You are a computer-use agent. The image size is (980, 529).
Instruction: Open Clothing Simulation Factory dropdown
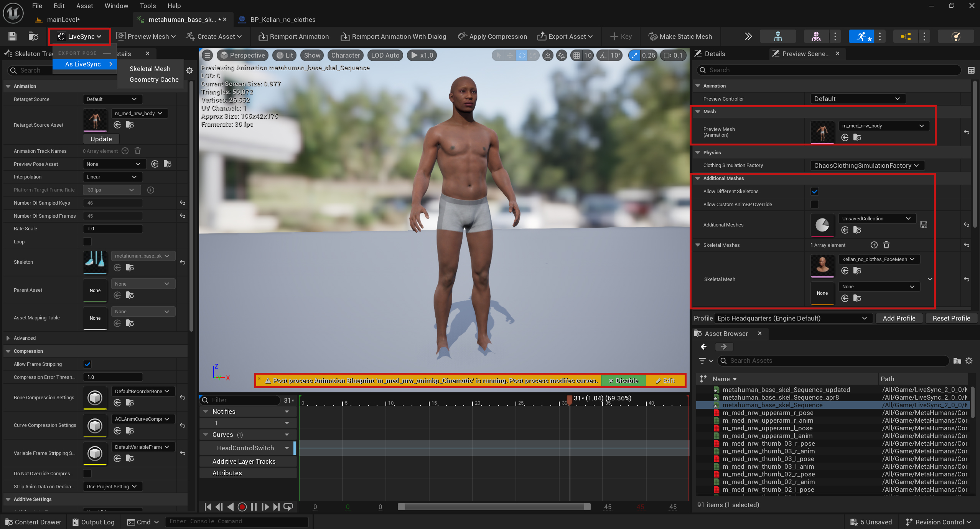click(x=867, y=165)
